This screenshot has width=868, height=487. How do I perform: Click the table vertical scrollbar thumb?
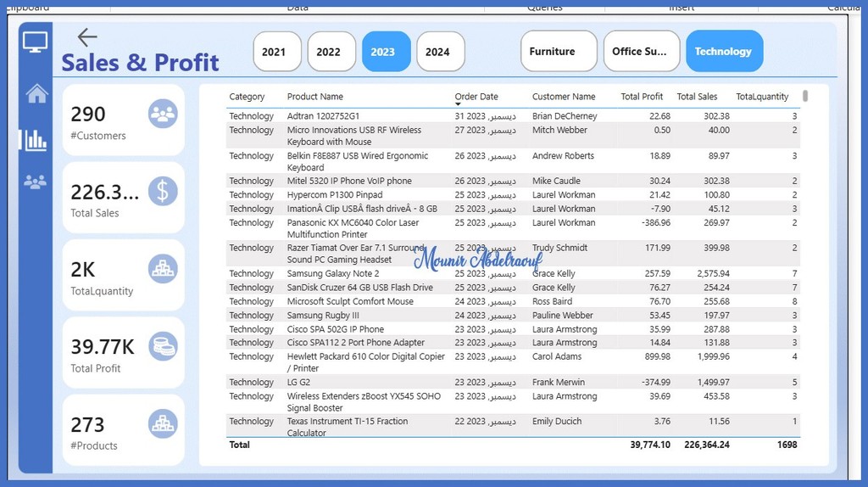(805, 96)
